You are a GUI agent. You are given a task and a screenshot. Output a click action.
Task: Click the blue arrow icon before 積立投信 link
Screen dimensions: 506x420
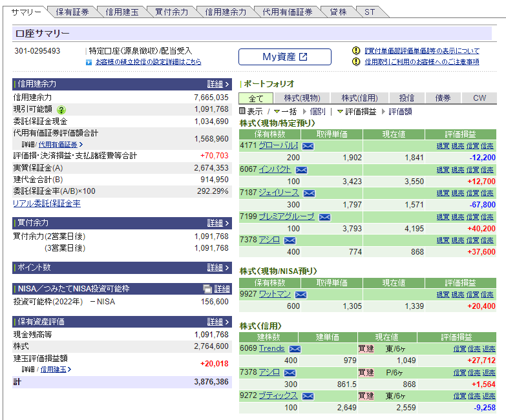89,62
